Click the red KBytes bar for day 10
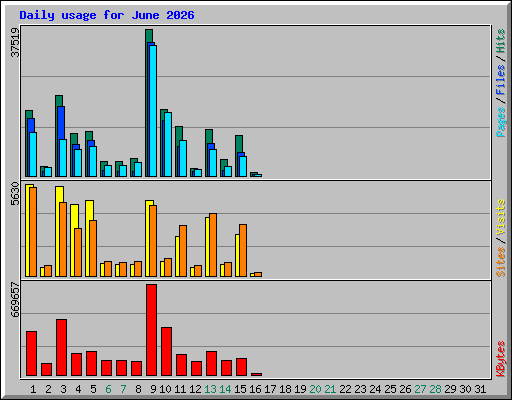Image resolution: width=512 pixels, height=400 pixels. pos(166,351)
